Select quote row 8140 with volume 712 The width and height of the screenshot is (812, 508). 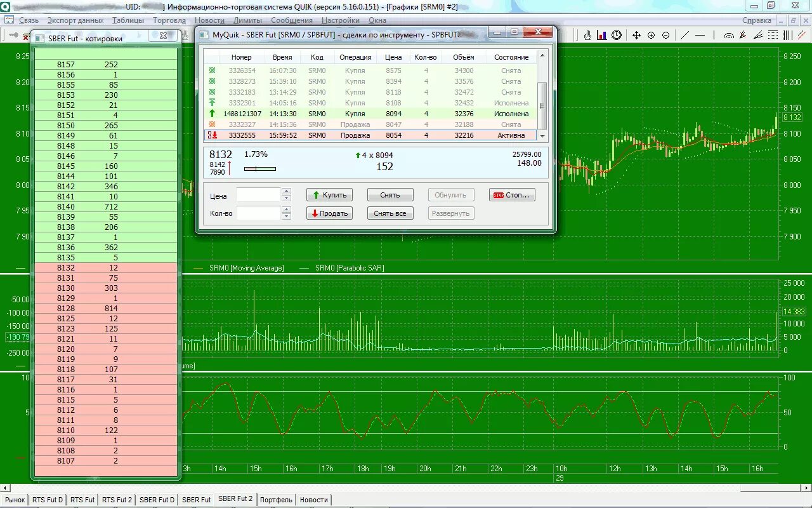106,206
